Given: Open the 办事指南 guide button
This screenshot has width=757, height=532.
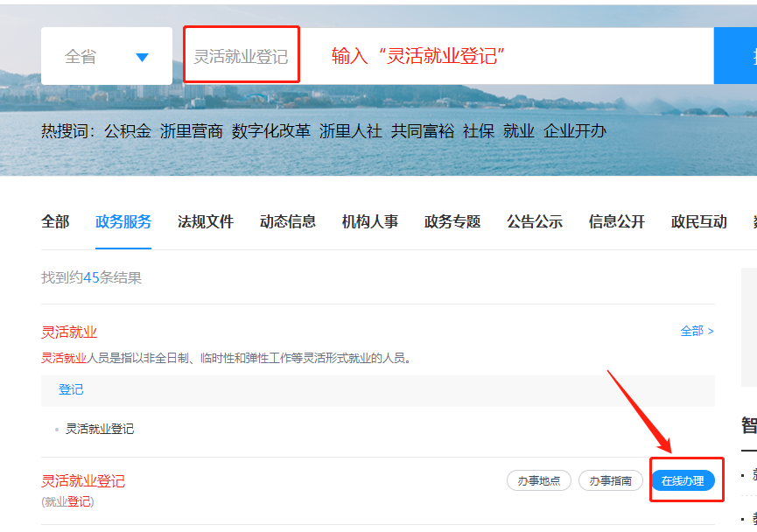Looking at the screenshot, I should [x=611, y=480].
